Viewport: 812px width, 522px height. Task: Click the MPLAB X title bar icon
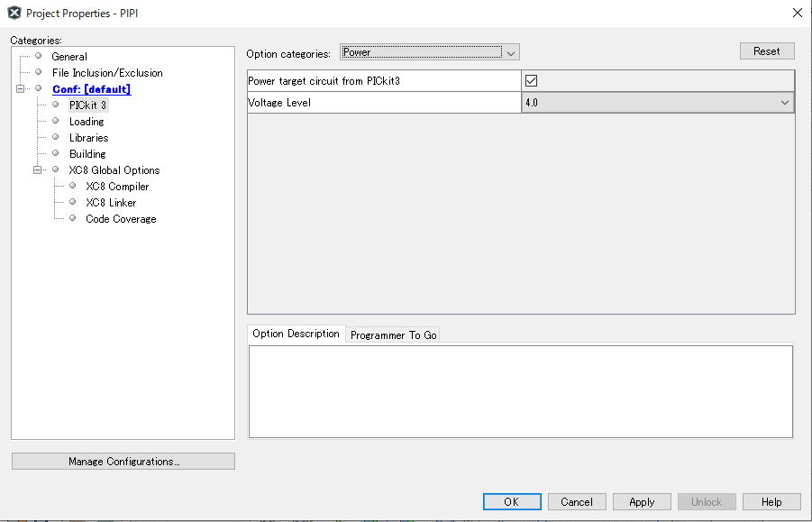pyautogui.click(x=14, y=13)
